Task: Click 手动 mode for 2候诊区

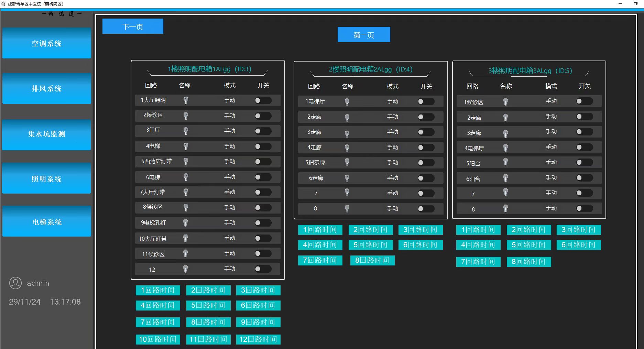Action: point(230,116)
